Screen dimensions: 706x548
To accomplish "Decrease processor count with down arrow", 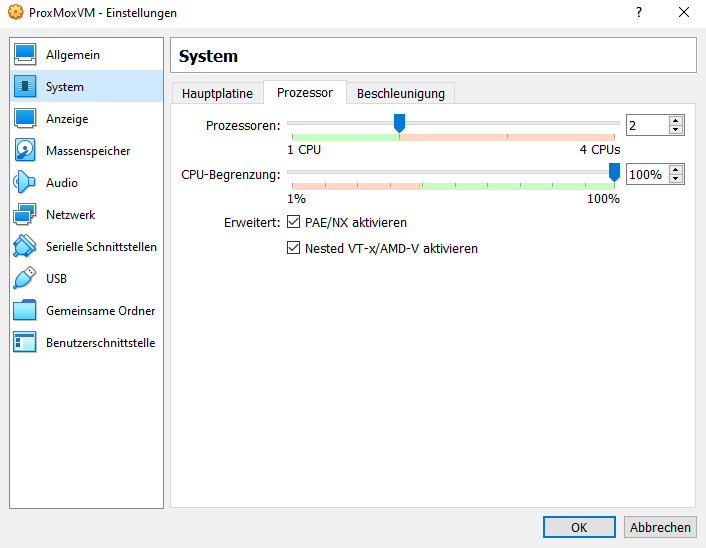I will coord(675,130).
